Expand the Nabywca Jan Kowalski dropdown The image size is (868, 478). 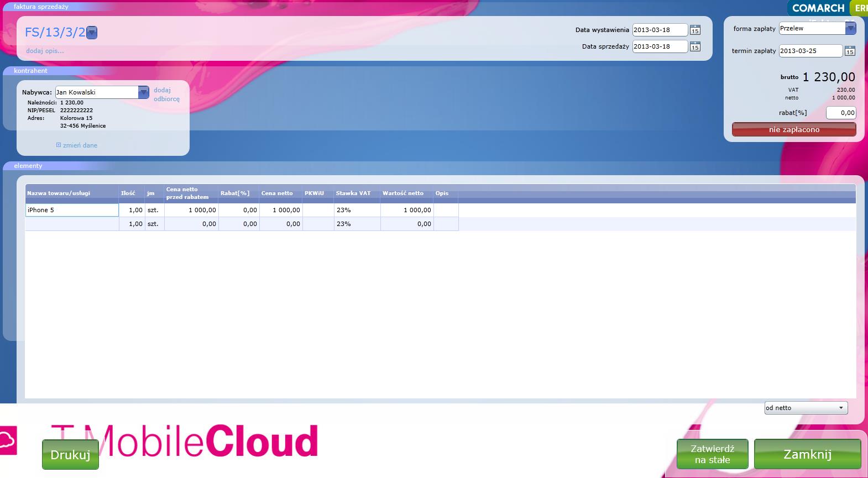(143, 92)
